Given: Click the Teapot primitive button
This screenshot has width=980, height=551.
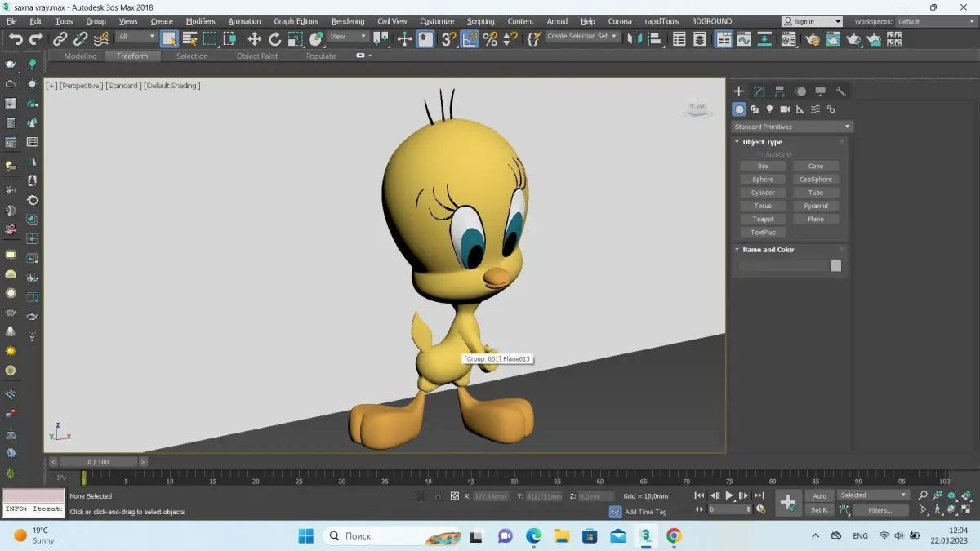Looking at the screenshot, I should 763,219.
